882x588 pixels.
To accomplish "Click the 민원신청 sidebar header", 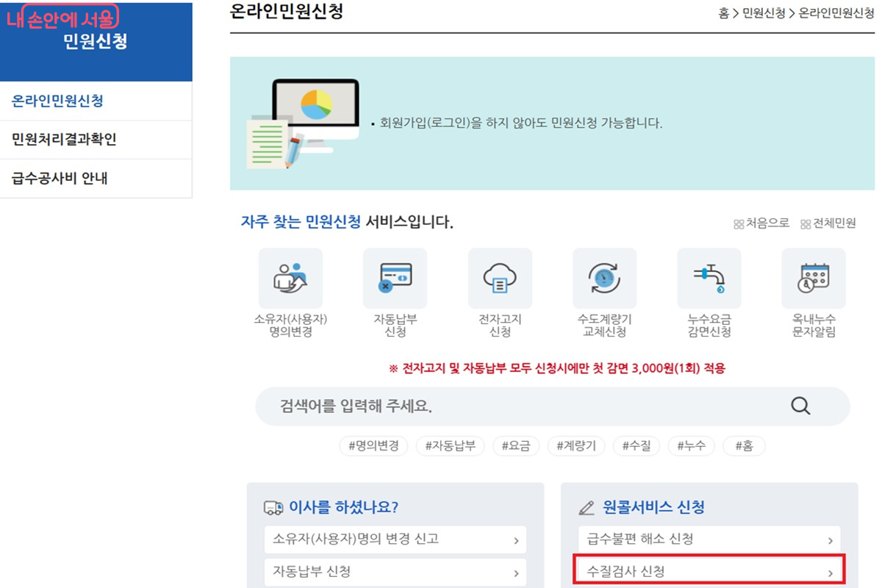I will [x=96, y=41].
